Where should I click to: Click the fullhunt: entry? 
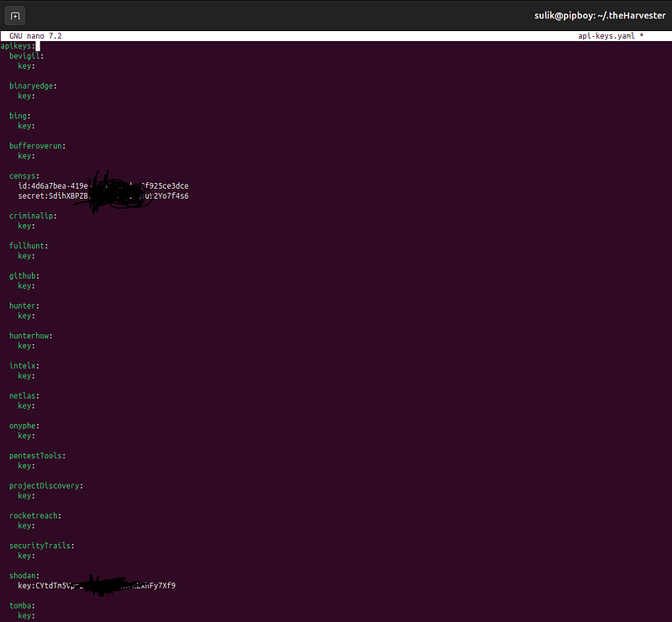(29, 245)
